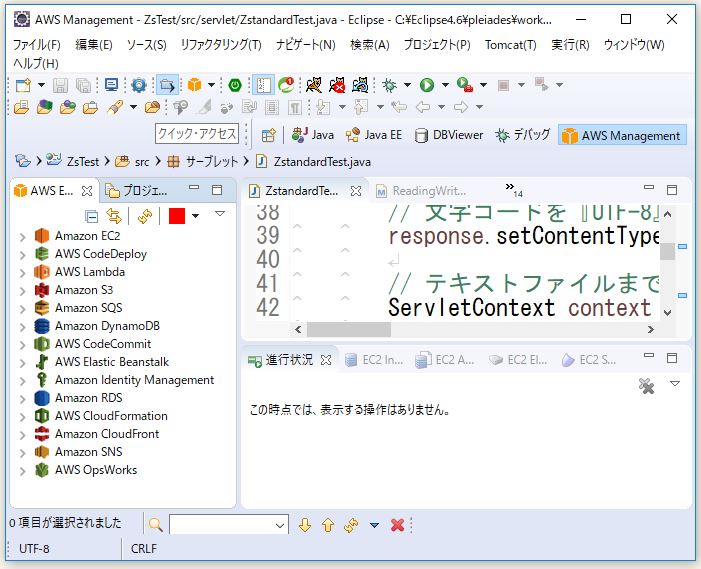Click the クイック・アクセス input field
Image resolution: width=701 pixels, height=569 pixels.
point(197,134)
